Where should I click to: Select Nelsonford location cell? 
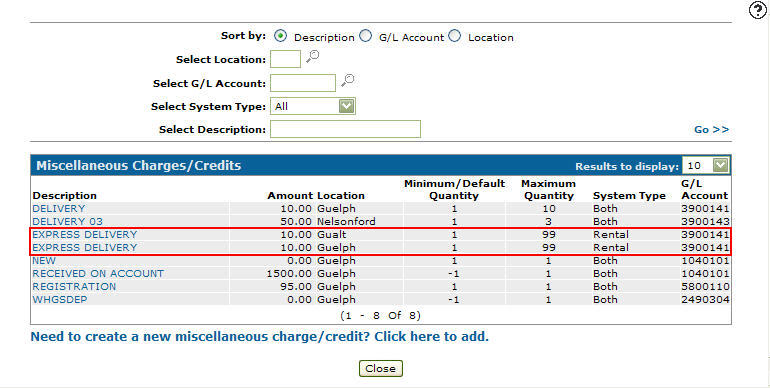(x=346, y=222)
